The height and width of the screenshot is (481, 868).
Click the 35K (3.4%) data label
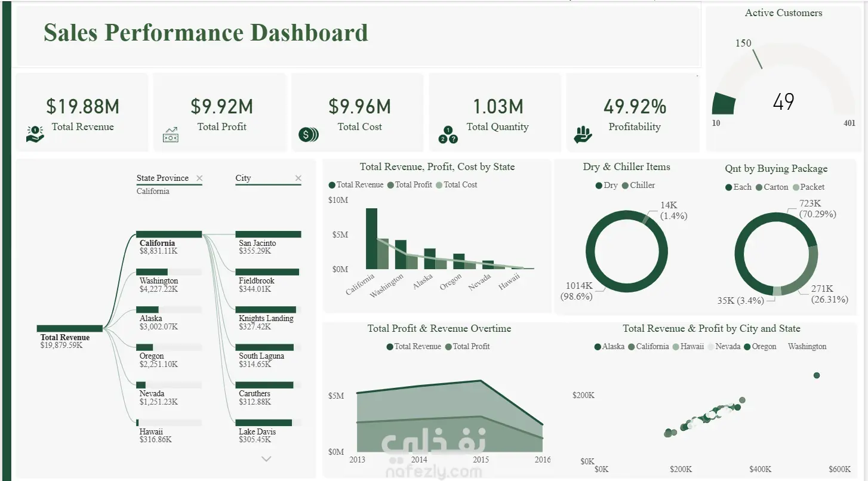click(740, 301)
